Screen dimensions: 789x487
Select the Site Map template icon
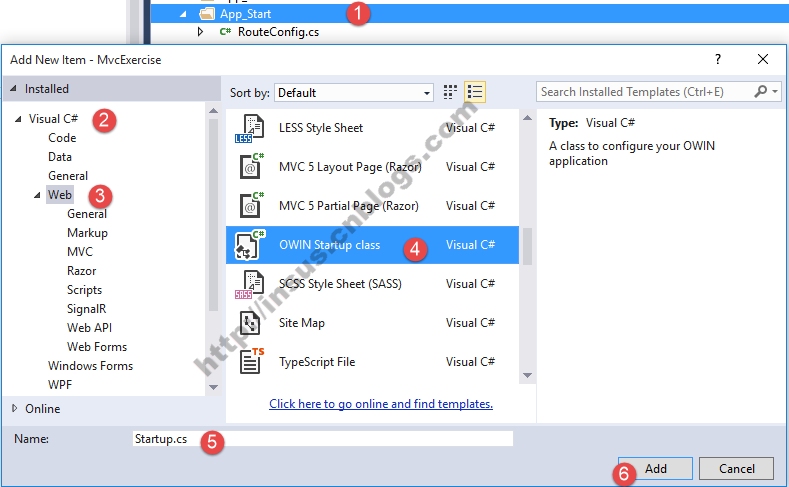point(249,323)
